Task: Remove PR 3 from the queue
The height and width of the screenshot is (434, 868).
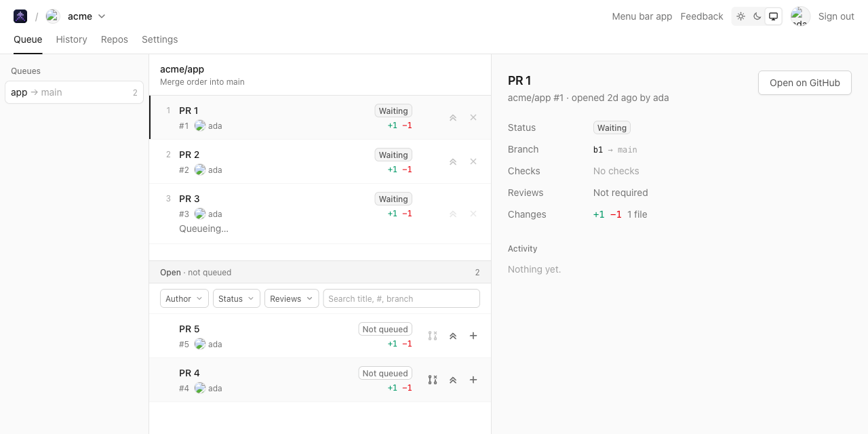Action: 473,214
